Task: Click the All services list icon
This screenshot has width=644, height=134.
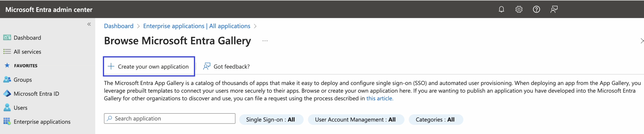Action: (x=7, y=51)
